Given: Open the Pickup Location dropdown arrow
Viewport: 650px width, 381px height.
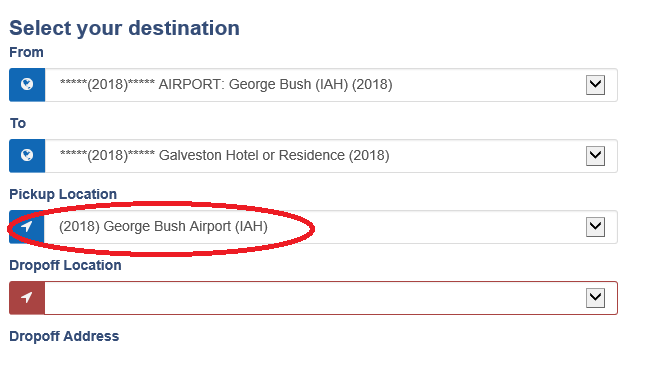Looking at the screenshot, I should pyautogui.click(x=595, y=227).
